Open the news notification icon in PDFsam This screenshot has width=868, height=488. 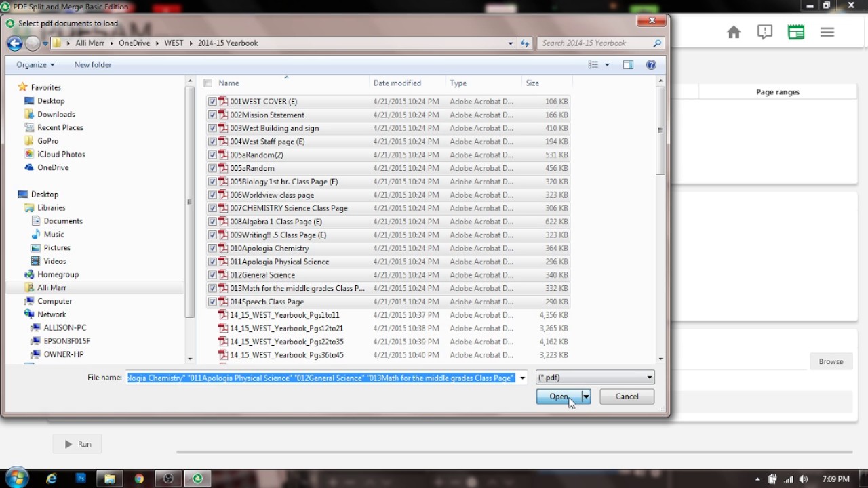765,33
